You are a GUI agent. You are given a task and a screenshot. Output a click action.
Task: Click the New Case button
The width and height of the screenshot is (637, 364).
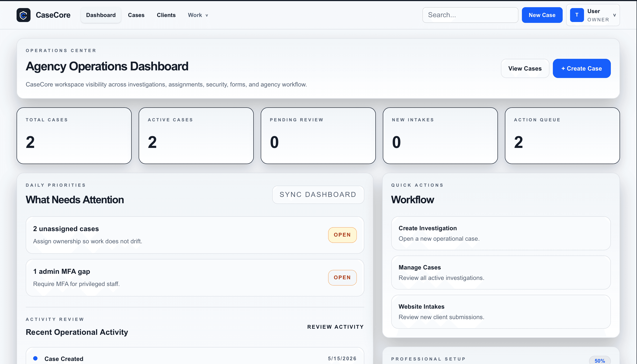tap(542, 15)
